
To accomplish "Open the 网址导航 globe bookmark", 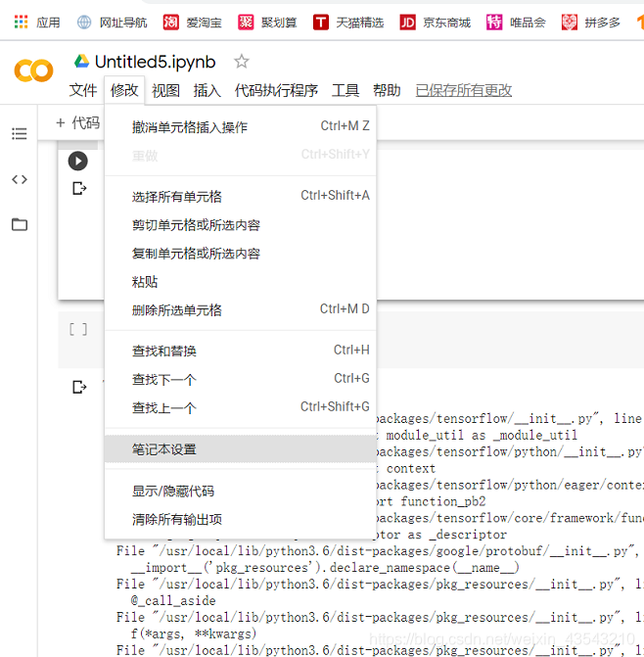I will pos(84,22).
